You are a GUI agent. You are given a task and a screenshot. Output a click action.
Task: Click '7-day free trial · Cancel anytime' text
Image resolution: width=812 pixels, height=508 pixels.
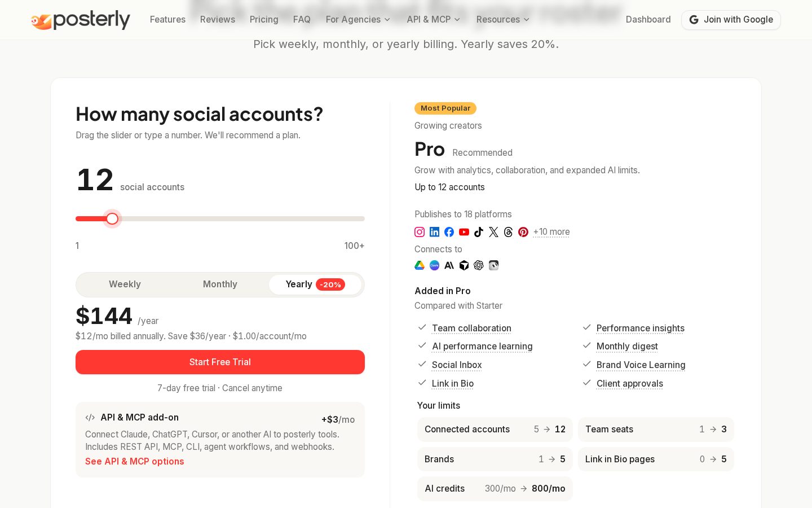(x=220, y=388)
